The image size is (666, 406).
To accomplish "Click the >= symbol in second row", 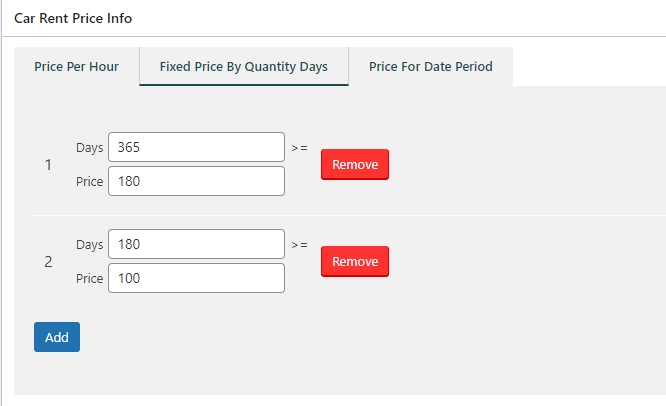I will 299,244.
